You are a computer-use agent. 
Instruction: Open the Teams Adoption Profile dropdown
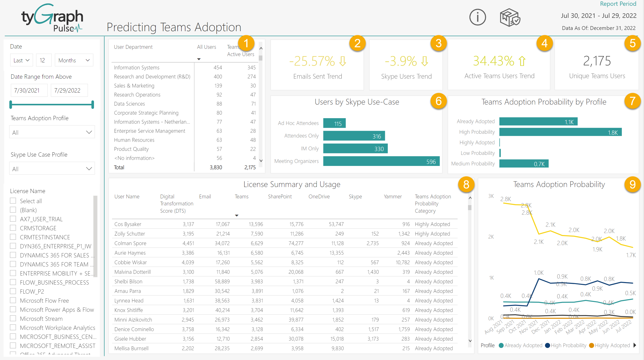52,132
